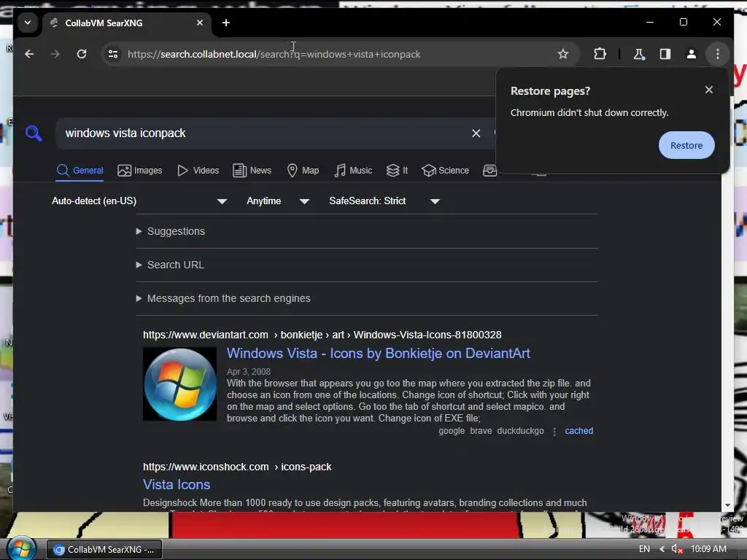747x560 pixels.
Task: Click the 10:09 AM clock
Action: pyautogui.click(x=708, y=549)
